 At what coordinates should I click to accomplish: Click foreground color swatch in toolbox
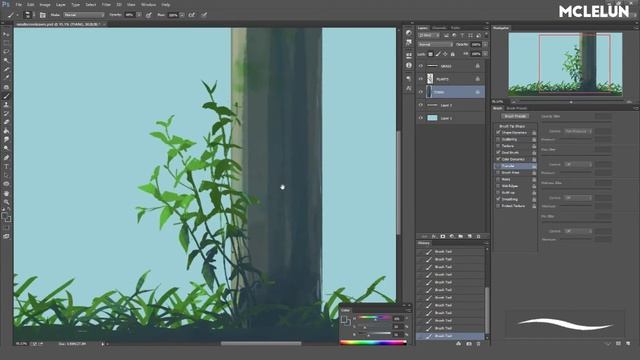(4, 215)
